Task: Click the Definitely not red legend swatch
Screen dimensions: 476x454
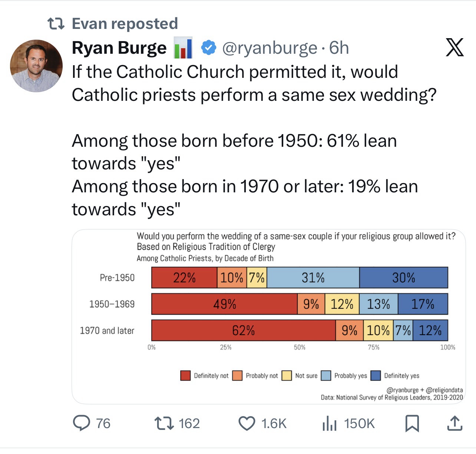Action: click(185, 375)
